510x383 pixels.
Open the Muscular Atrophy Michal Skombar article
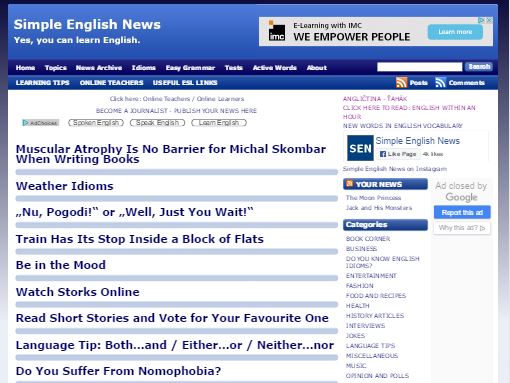tap(171, 154)
